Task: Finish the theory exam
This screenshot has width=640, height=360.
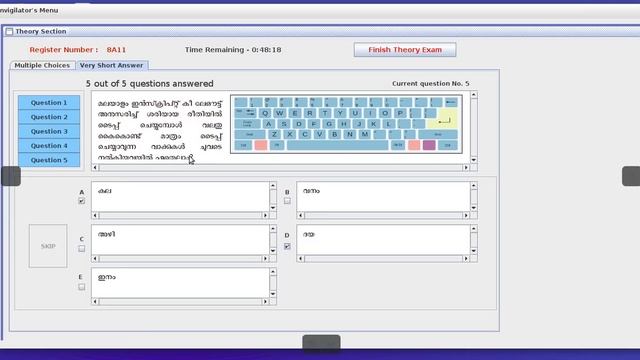Action: pyautogui.click(x=405, y=50)
